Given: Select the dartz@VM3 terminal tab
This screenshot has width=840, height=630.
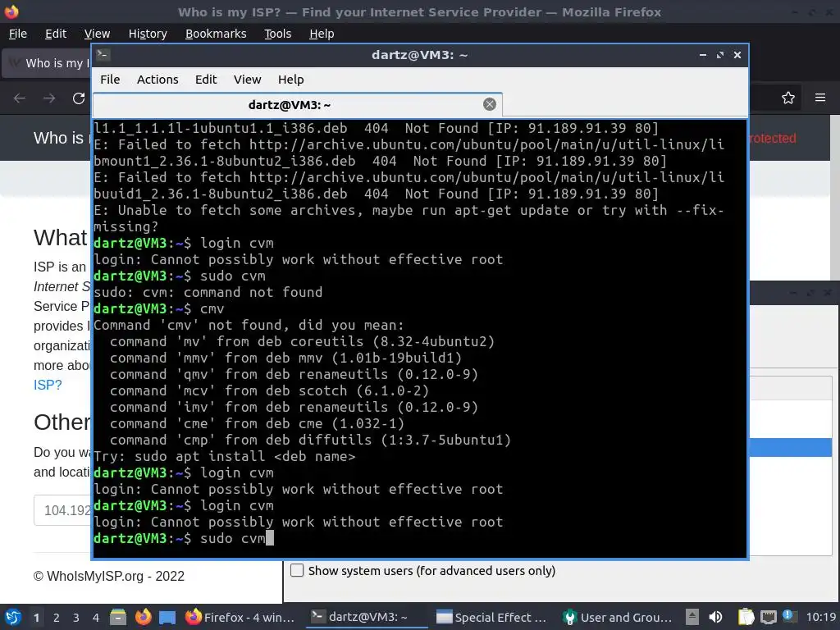Looking at the screenshot, I should point(297,104).
